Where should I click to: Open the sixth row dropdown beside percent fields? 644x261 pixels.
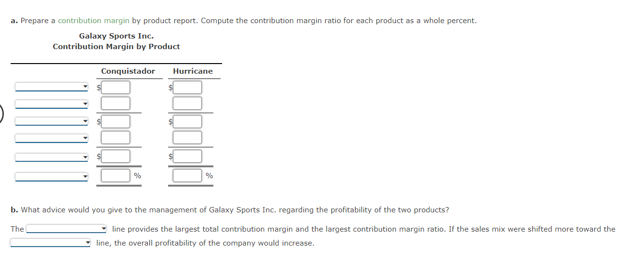(x=52, y=177)
